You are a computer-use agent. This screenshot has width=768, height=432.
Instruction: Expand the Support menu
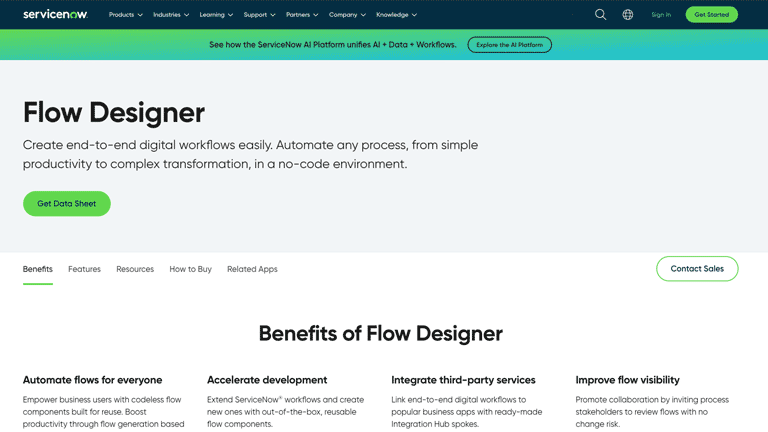260,15
